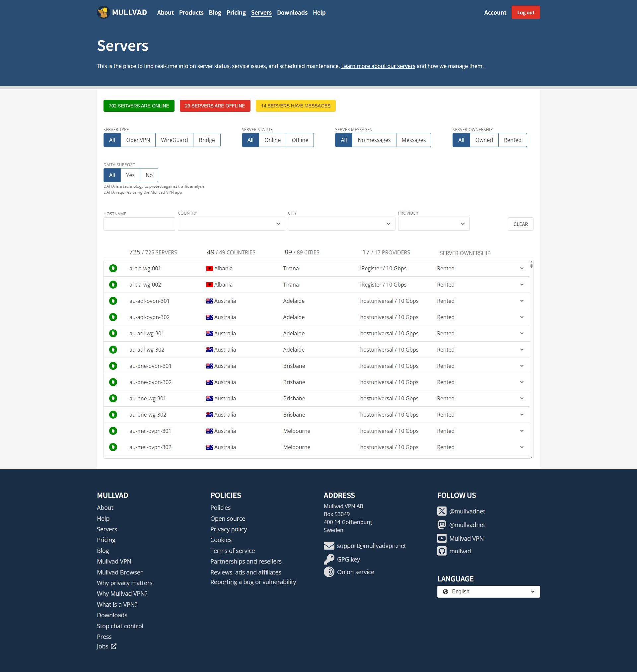
Task: Click the GPG key icon
Action: pos(329,559)
